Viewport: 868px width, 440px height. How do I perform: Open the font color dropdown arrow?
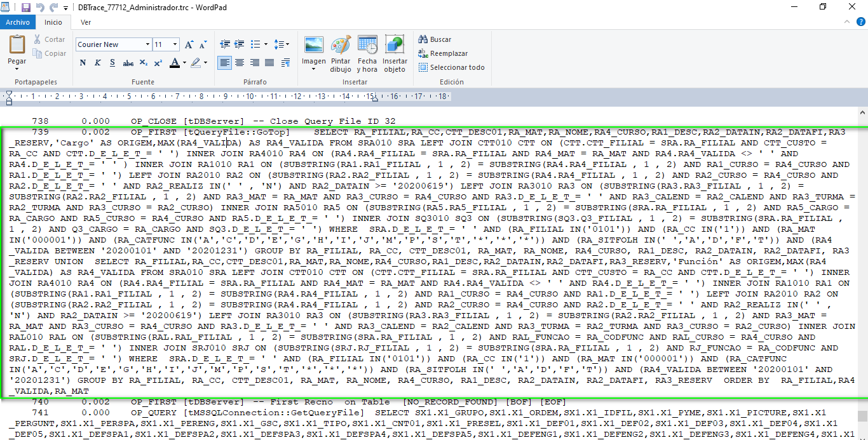(x=184, y=63)
